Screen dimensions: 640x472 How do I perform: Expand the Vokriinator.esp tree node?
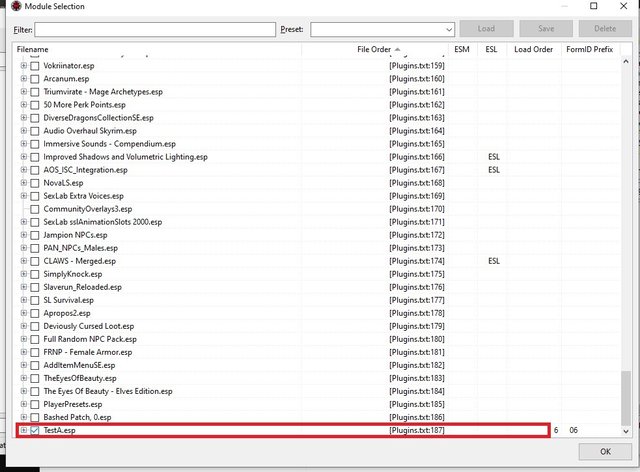tap(24, 66)
